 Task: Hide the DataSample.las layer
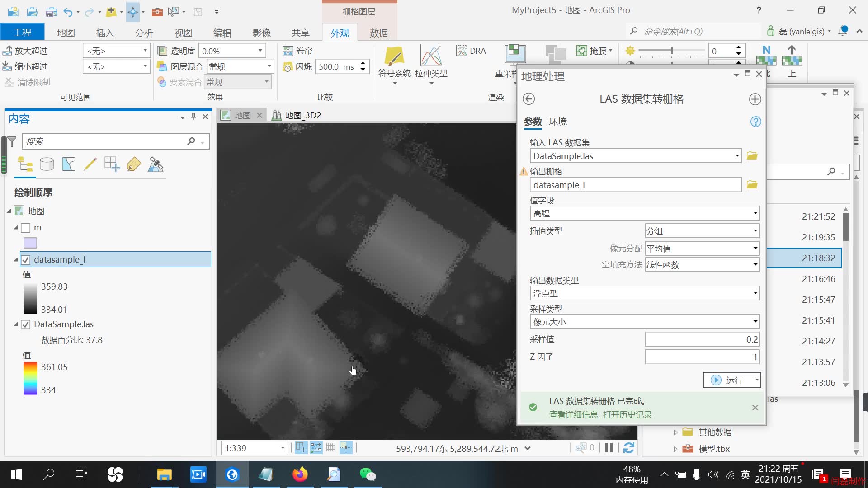26,324
